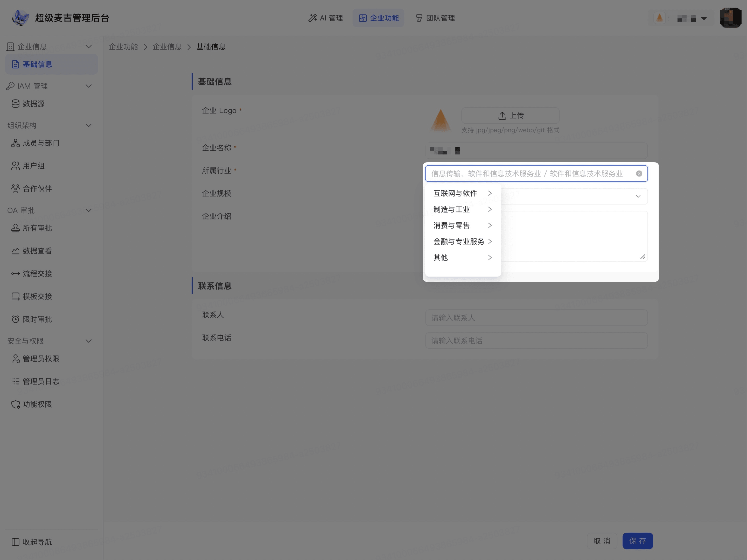
Task: Click the 企业信息 building icon in sidebar
Action: click(10, 47)
